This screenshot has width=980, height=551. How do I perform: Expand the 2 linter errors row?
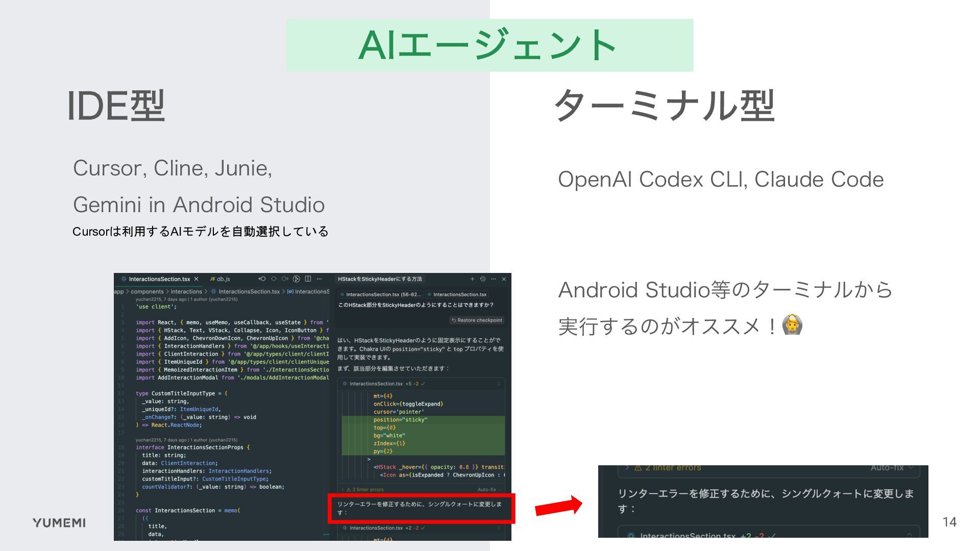coord(363,490)
